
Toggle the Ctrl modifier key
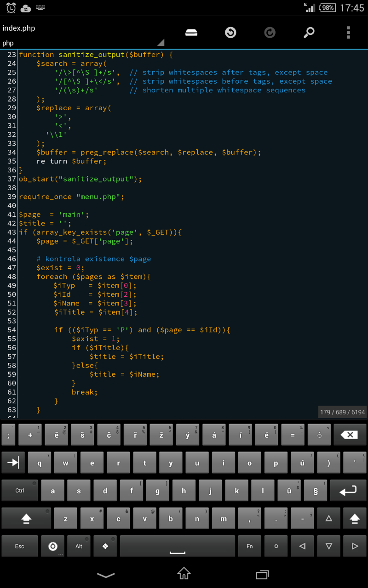20,491
